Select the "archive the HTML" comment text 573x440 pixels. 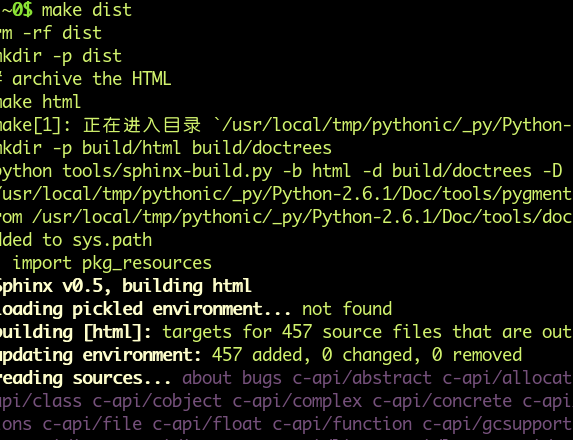[91, 79]
